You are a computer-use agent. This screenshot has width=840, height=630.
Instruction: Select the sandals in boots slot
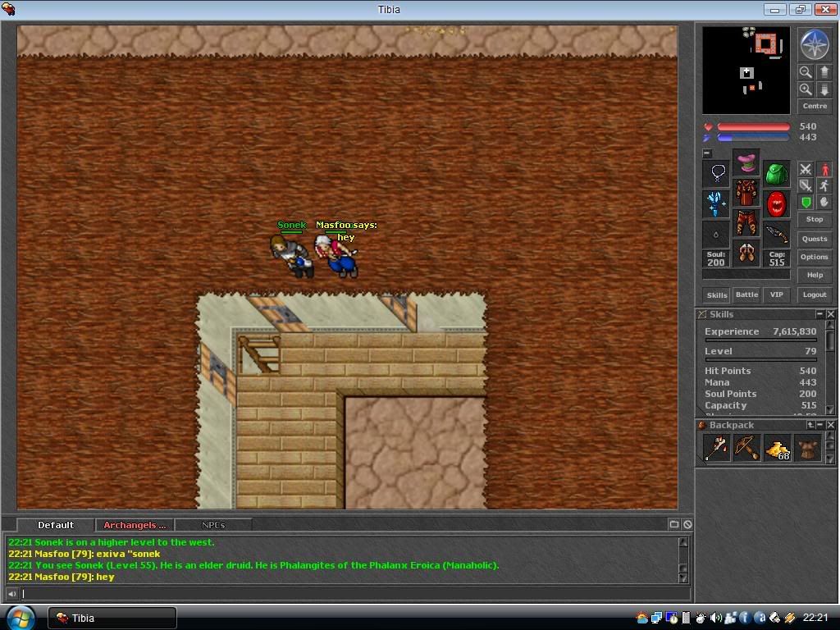(746, 253)
